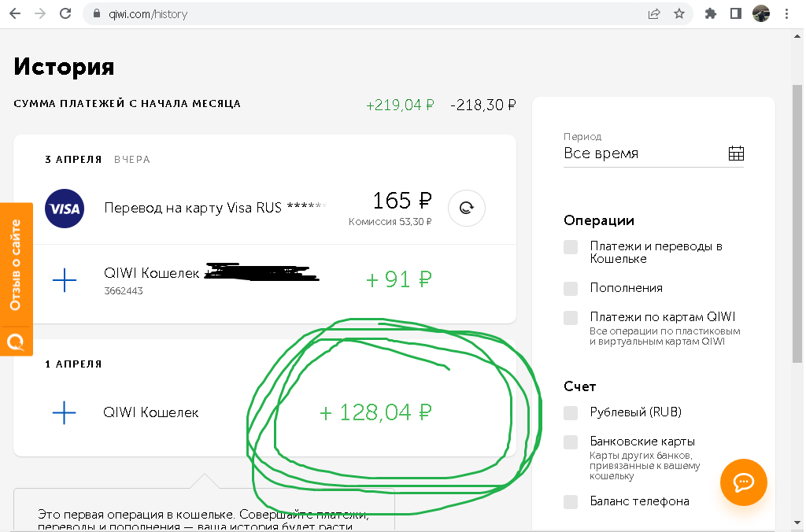Viewport: 806px width, 532px height.
Task: Click the QIWI logo on the orange feedback tab
Action: click(x=16, y=342)
